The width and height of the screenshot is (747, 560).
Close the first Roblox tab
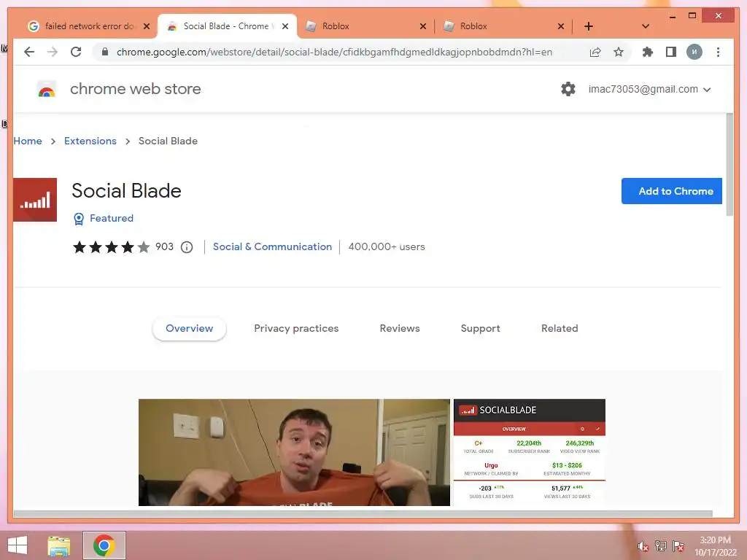(423, 26)
